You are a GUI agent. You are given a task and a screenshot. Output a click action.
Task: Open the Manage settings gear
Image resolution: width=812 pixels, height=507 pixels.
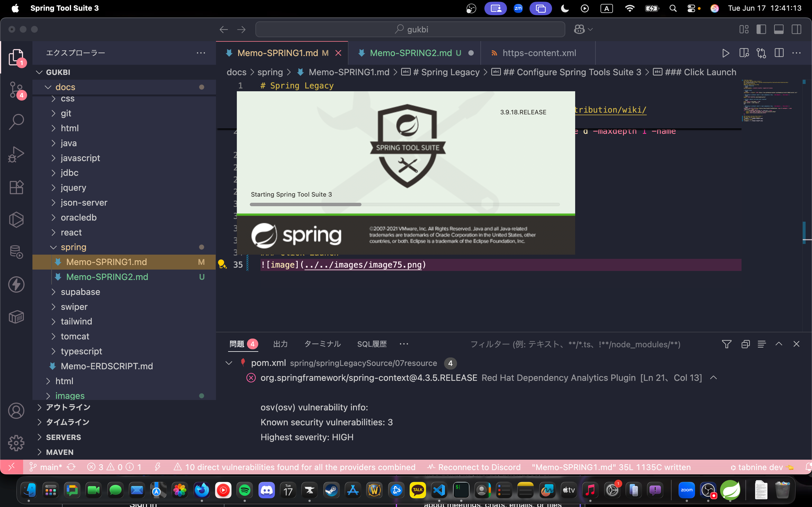coord(16,443)
